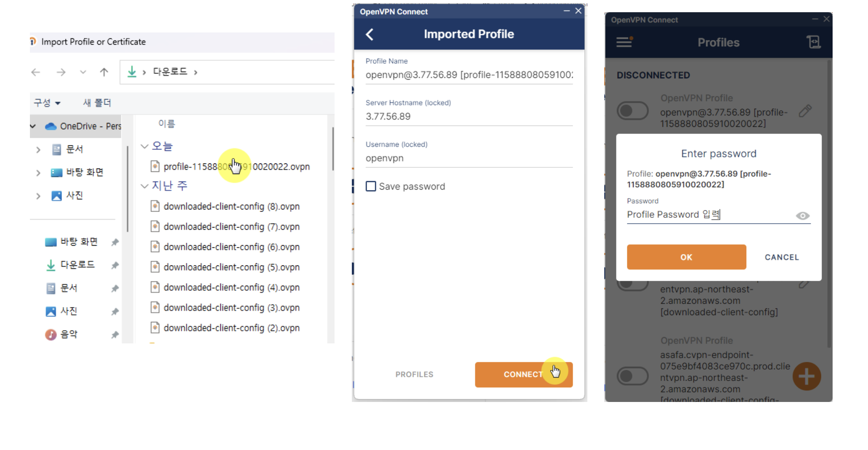Go up one folder level arrow
This screenshot has height=450, width=868.
coord(104,72)
